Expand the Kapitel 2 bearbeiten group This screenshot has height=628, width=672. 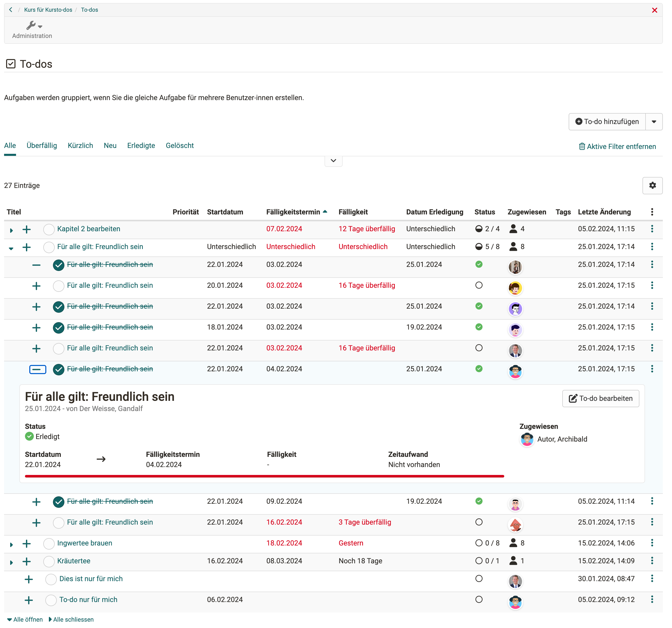[11, 230]
